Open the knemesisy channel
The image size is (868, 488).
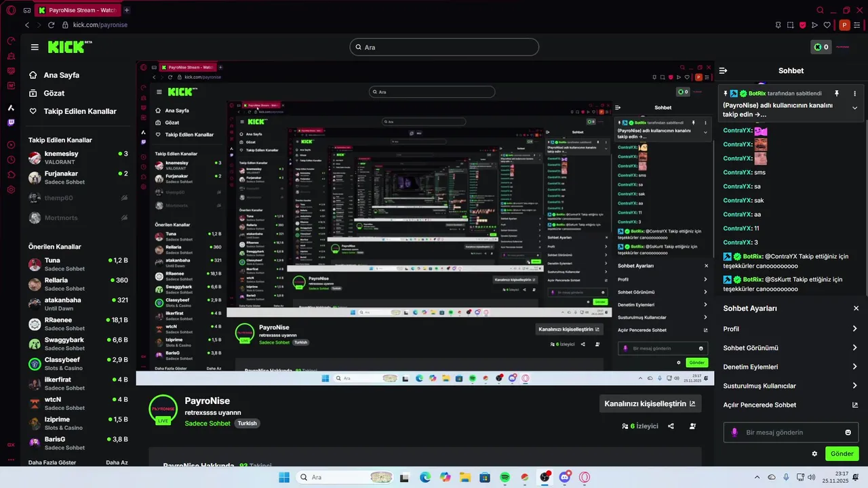click(78, 158)
